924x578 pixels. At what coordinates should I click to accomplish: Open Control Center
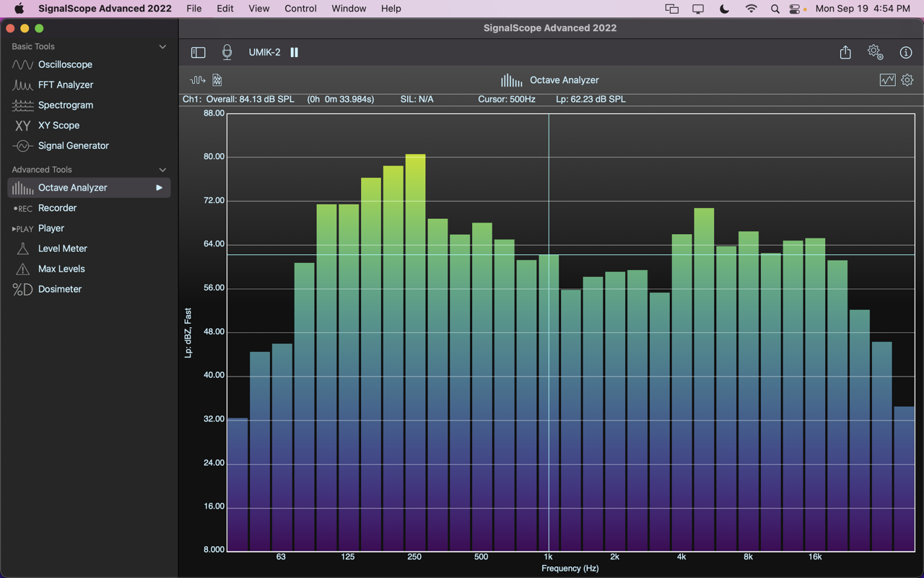(x=795, y=9)
